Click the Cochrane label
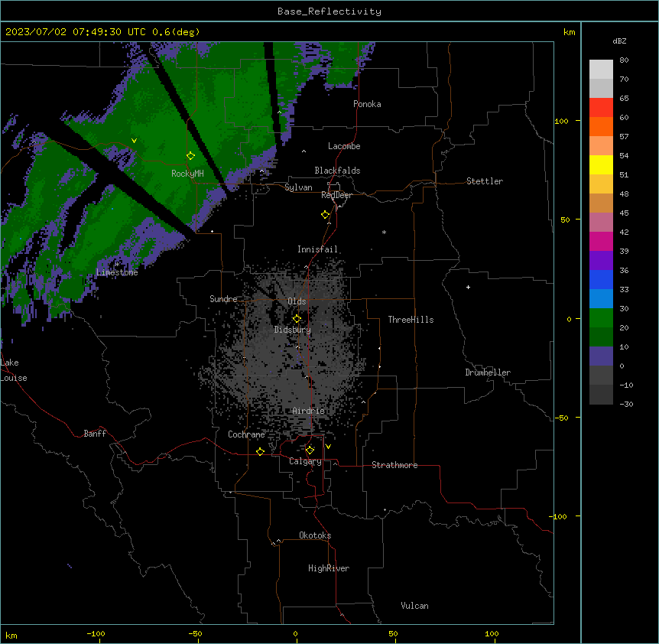Screen dimensions: 659x644 246,434
